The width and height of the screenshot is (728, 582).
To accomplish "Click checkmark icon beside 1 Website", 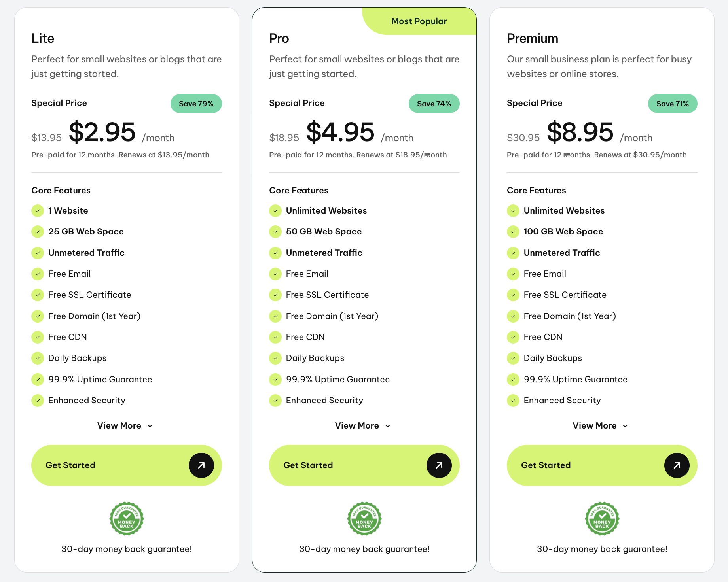I will tap(38, 211).
